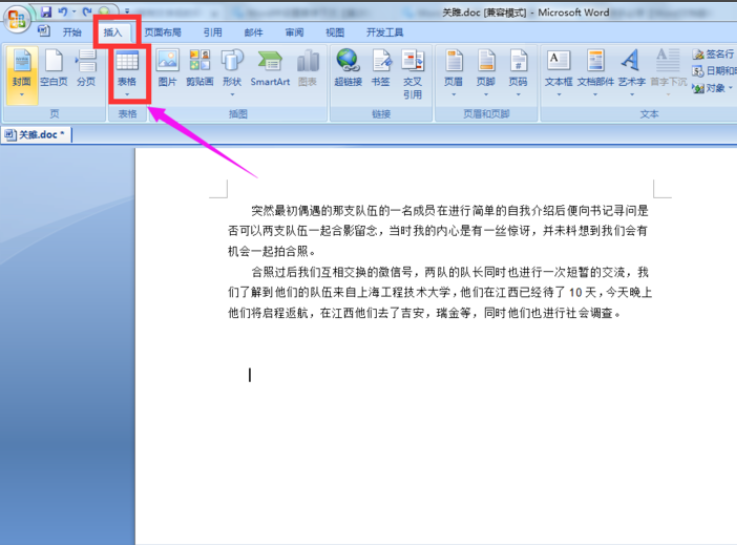Click the Office button logo
The image size is (737, 545).
16,19
